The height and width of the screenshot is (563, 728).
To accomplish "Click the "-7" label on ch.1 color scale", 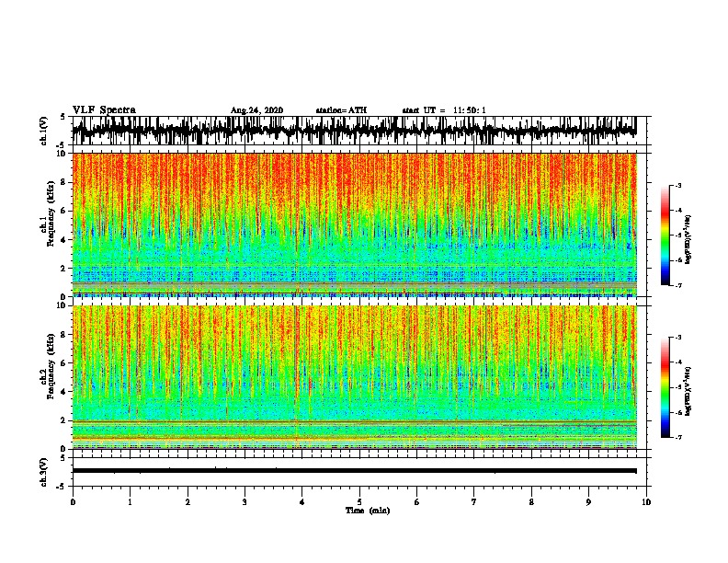I will tap(677, 285).
